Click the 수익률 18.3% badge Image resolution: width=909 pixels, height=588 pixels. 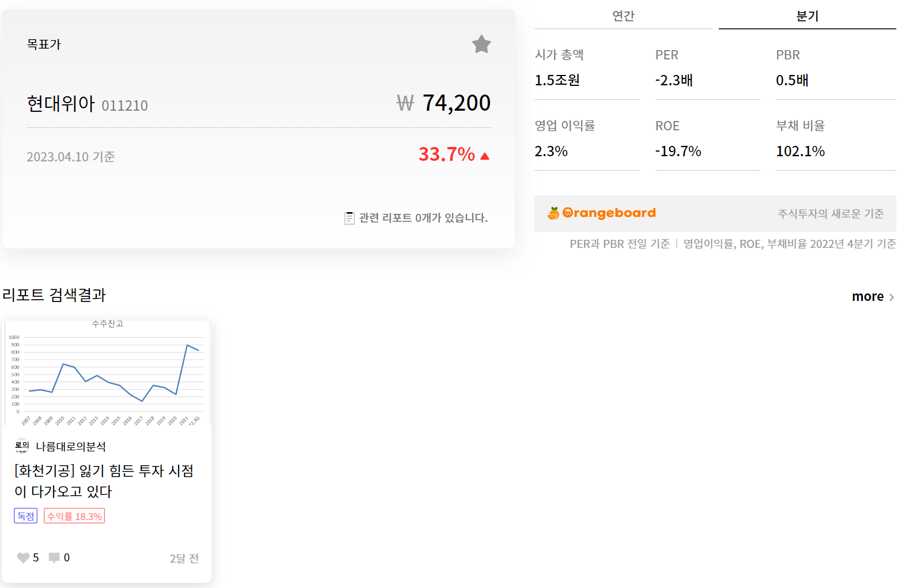click(74, 516)
